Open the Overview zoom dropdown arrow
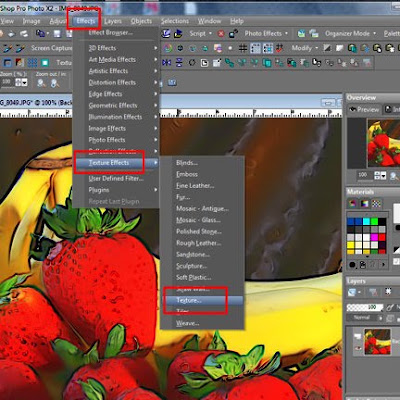Image resolution: width=400 pixels, height=400 pixels. point(383,176)
